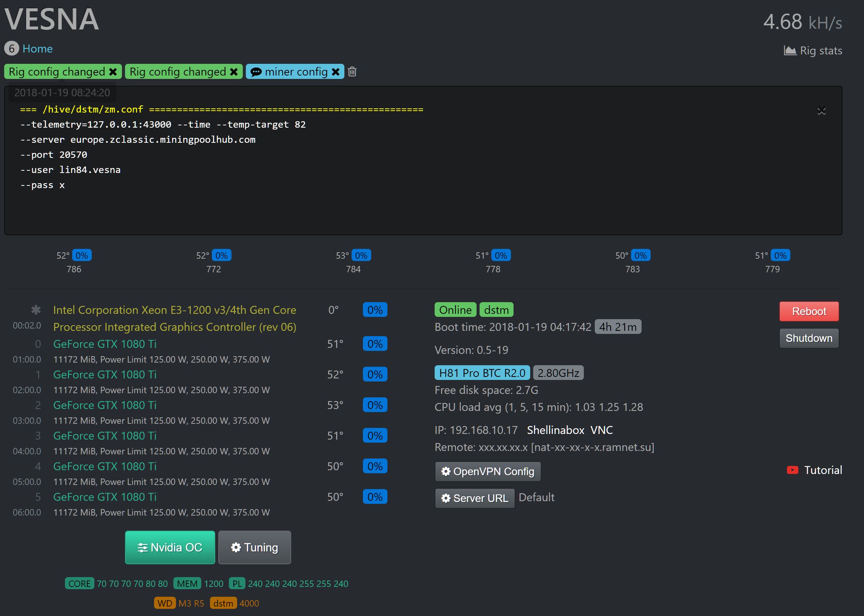Click the IP: 192.168.10.17 text
This screenshot has height=616, width=864.
(x=476, y=430)
